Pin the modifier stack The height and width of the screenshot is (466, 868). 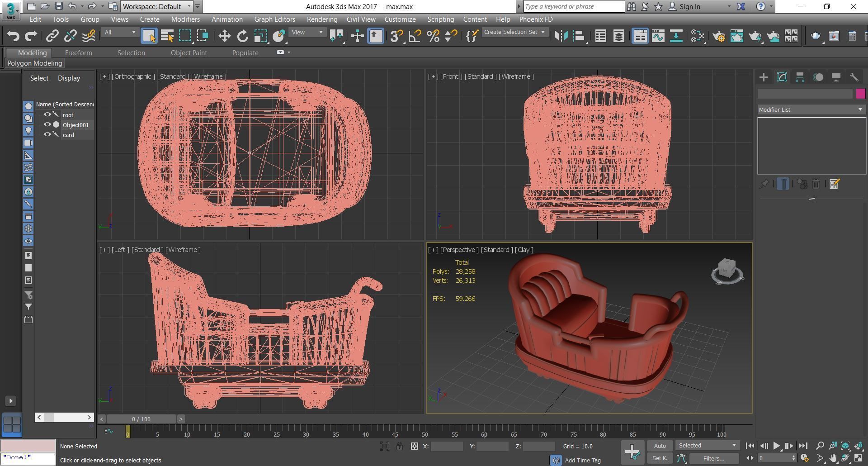click(764, 184)
